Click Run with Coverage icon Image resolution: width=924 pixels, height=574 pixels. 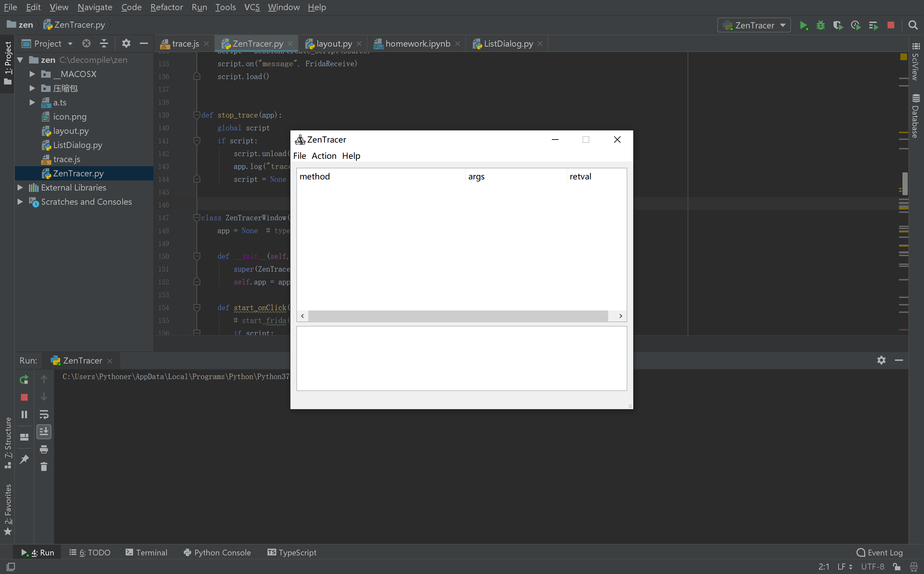[838, 25]
